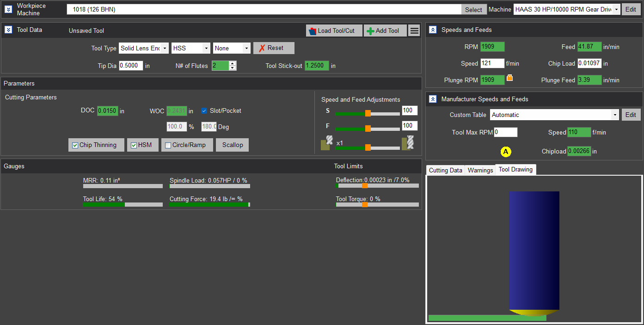Click the S adjustment percentage field
Screen dimensions: 644x325
point(410,110)
